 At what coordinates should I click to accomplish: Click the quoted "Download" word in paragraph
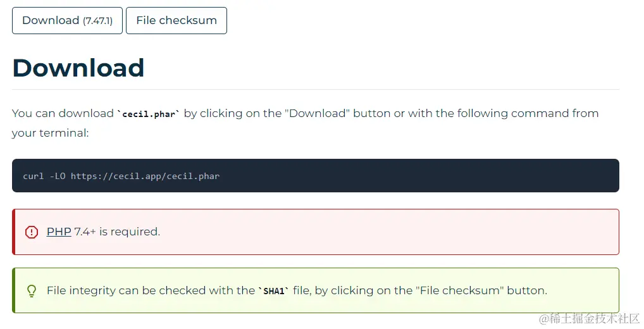(319, 113)
